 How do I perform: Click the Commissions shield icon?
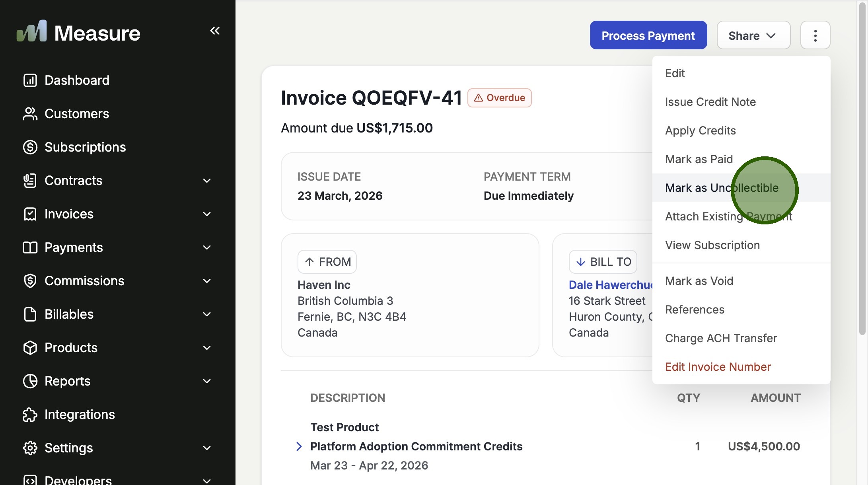coord(30,281)
